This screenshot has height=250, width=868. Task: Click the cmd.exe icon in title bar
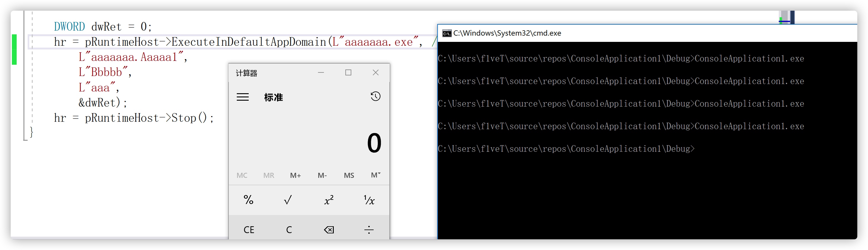(447, 33)
